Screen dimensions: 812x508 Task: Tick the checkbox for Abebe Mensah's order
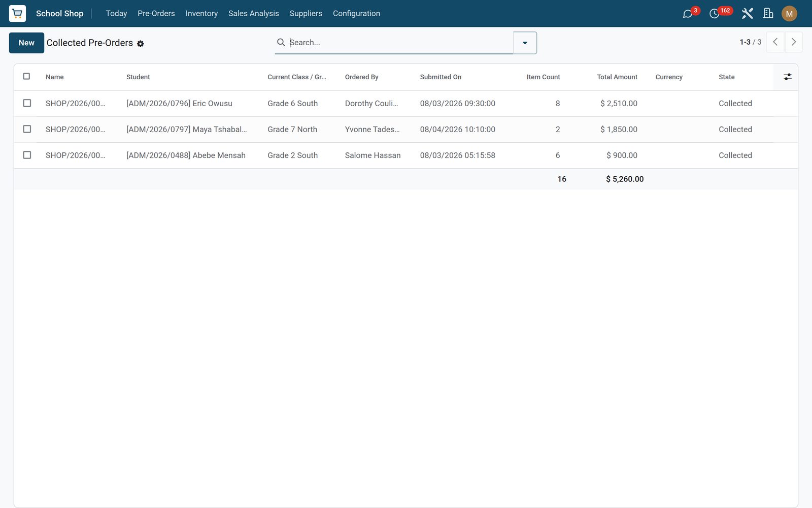(x=27, y=155)
